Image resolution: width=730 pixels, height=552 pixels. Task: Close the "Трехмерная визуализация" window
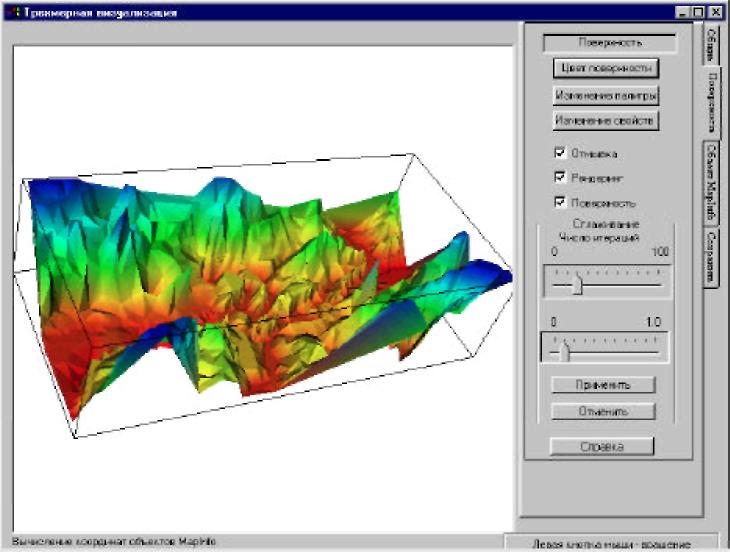(715, 13)
